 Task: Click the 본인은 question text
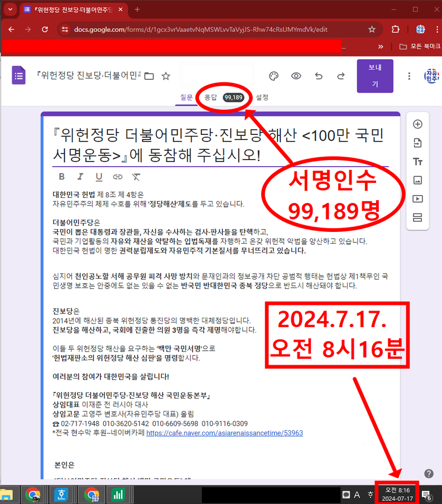(64, 465)
